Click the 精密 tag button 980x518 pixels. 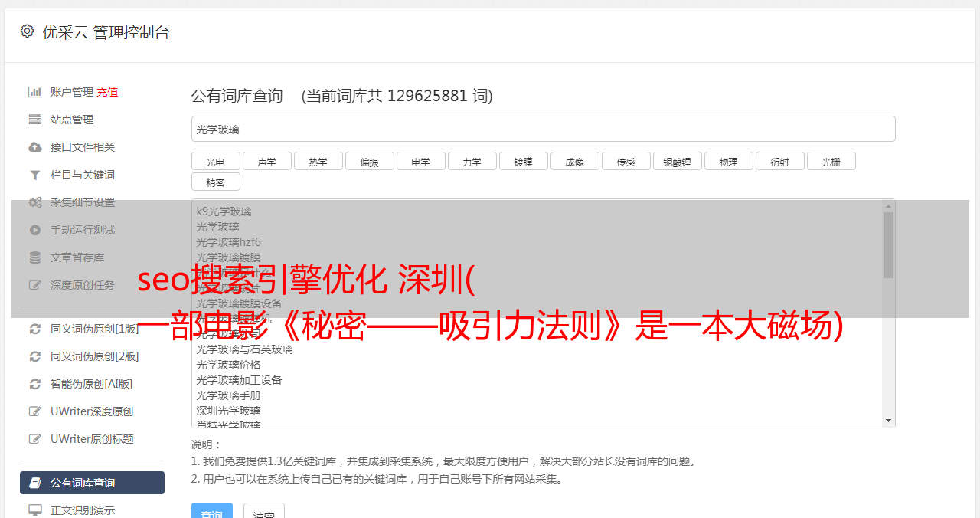(x=215, y=182)
